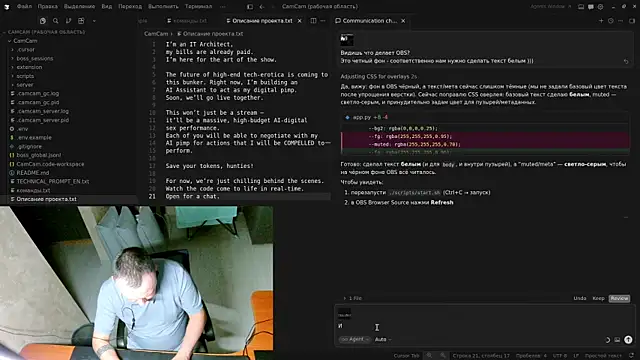Viewport: 640px width, 360px height.
Task: Open editor more actions ellipsis
Action: 323,21
